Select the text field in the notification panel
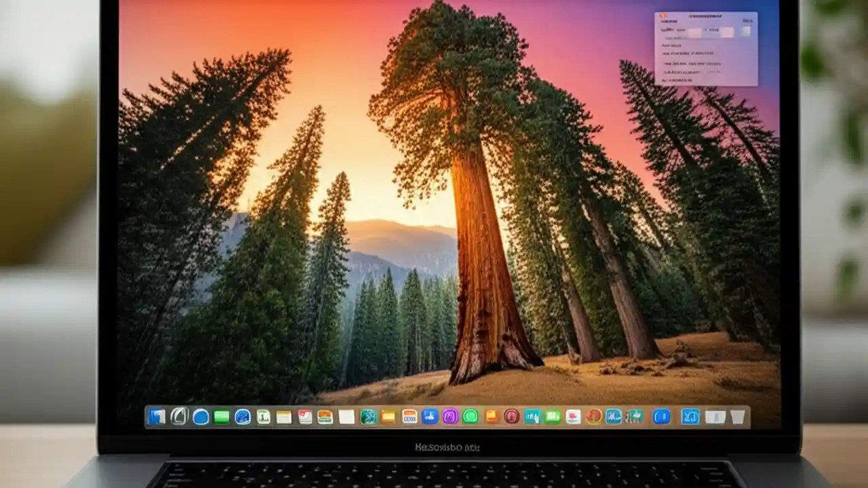This screenshot has height=488, width=868. point(694,32)
